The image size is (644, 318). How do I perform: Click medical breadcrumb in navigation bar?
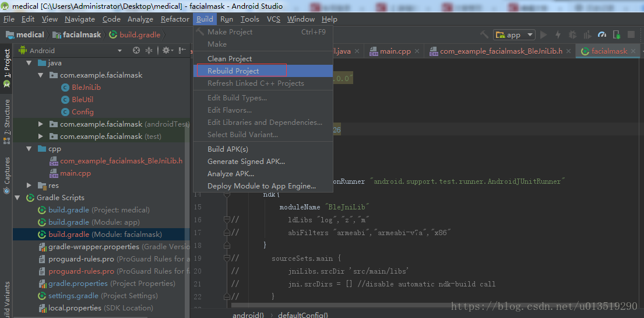point(25,35)
